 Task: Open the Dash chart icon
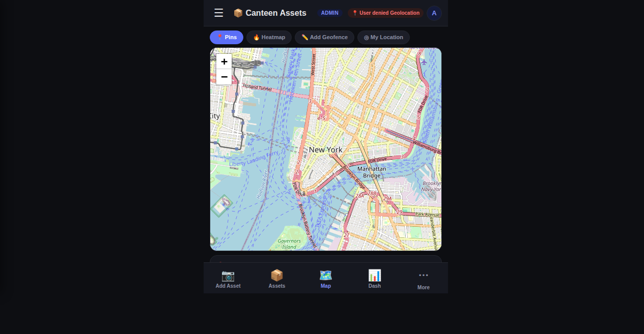[x=375, y=276]
